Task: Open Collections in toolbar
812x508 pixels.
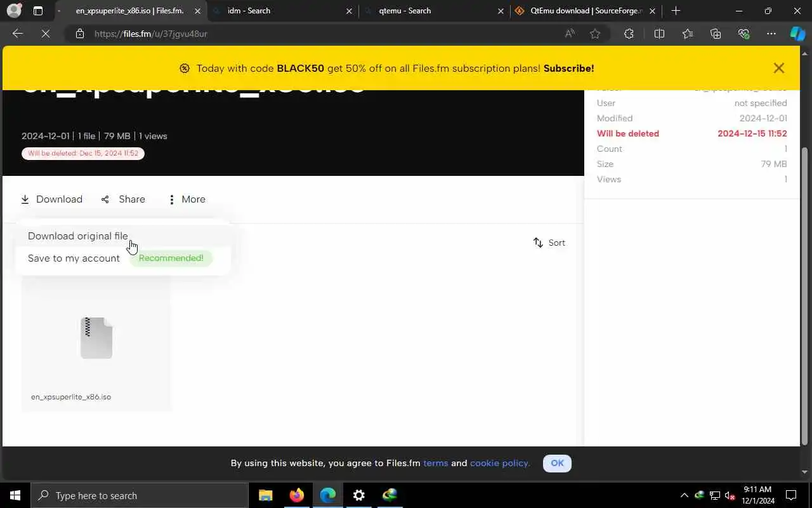Action: pyautogui.click(x=716, y=34)
